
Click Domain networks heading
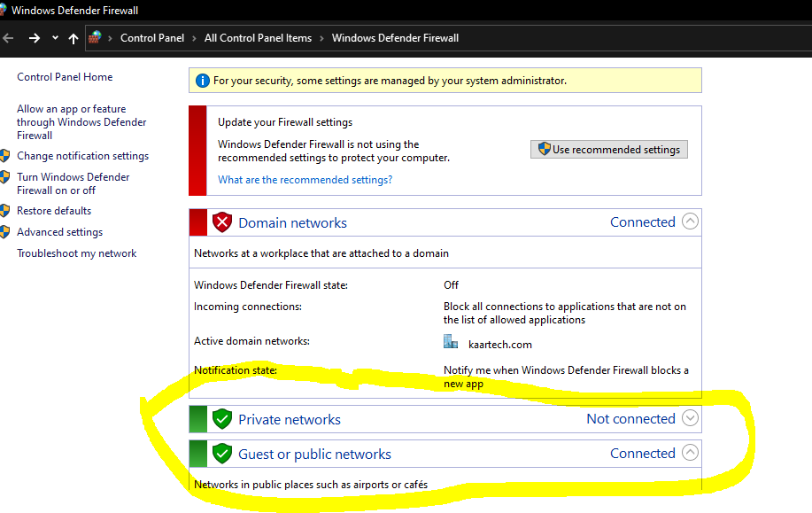(x=292, y=222)
